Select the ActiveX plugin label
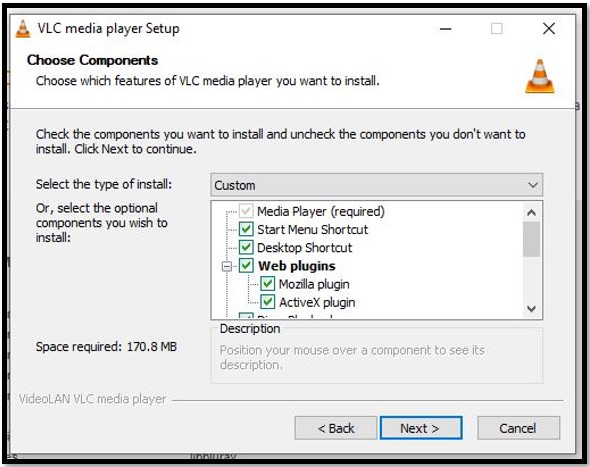The height and width of the screenshot is (467, 590). coord(317,303)
